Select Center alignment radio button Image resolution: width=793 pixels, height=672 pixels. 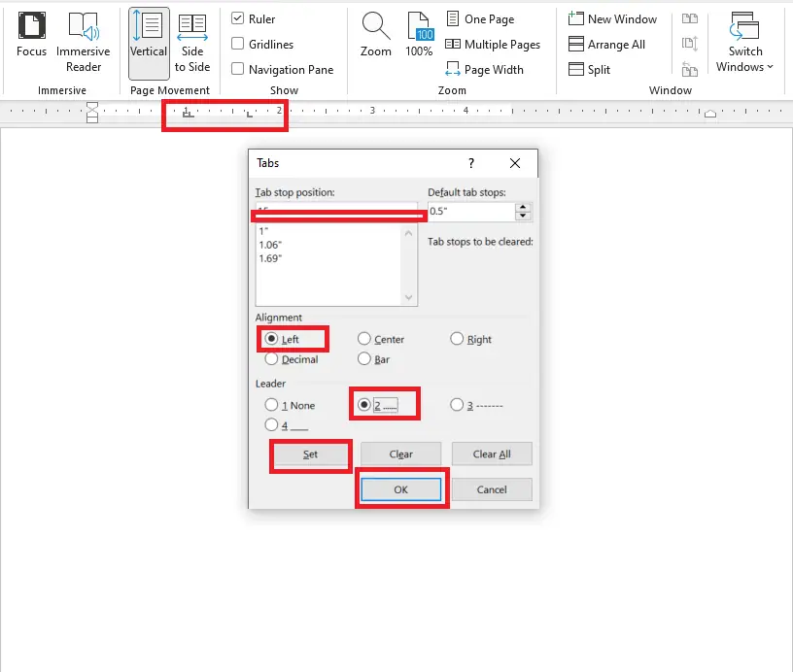(x=364, y=339)
